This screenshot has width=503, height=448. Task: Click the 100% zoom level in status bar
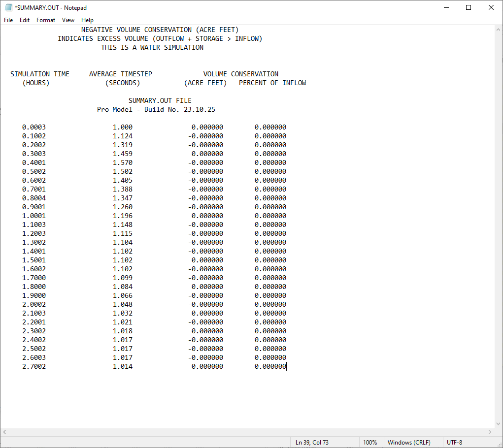point(370,442)
